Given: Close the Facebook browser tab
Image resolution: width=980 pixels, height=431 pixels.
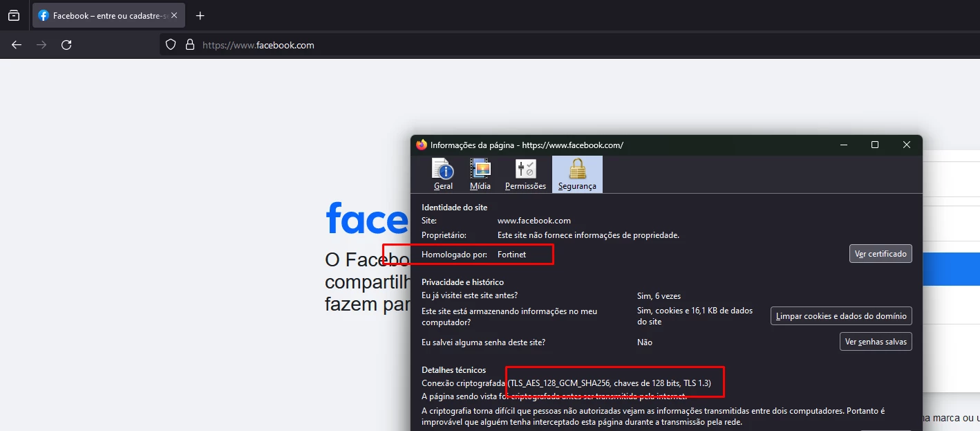Looking at the screenshot, I should click(x=174, y=15).
